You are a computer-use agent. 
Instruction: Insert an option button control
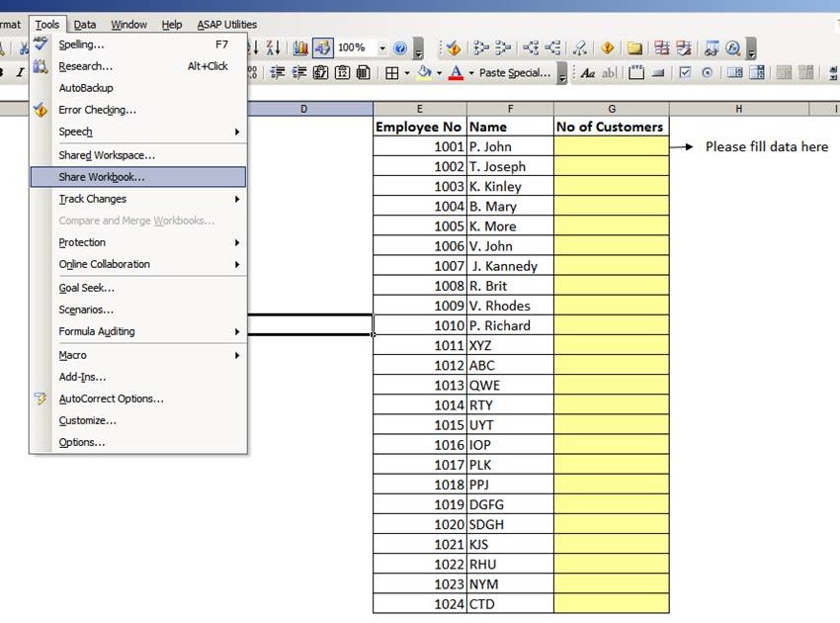pos(707,72)
